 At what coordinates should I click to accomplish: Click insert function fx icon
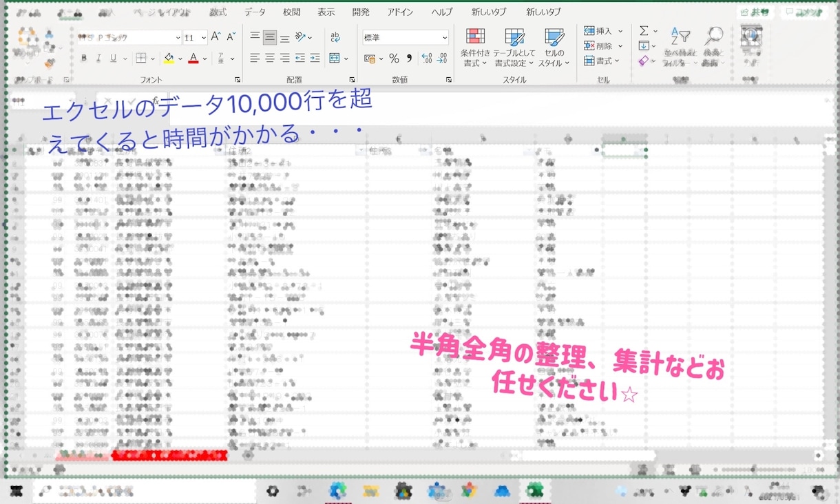[156, 101]
